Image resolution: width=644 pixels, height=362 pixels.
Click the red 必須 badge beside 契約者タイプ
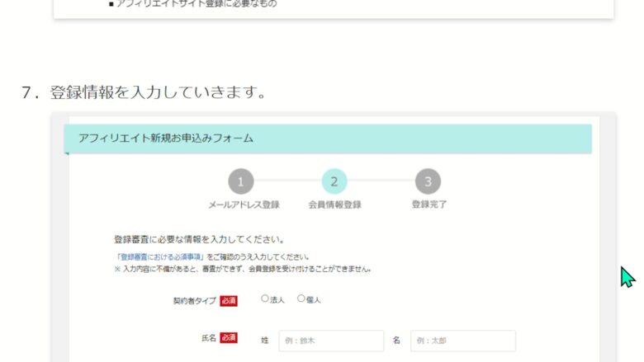tap(229, 300)
